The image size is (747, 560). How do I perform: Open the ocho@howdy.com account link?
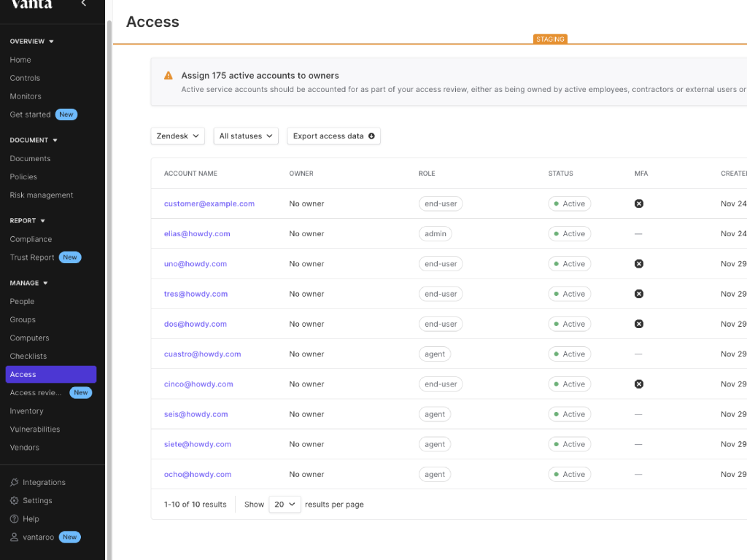198,475
